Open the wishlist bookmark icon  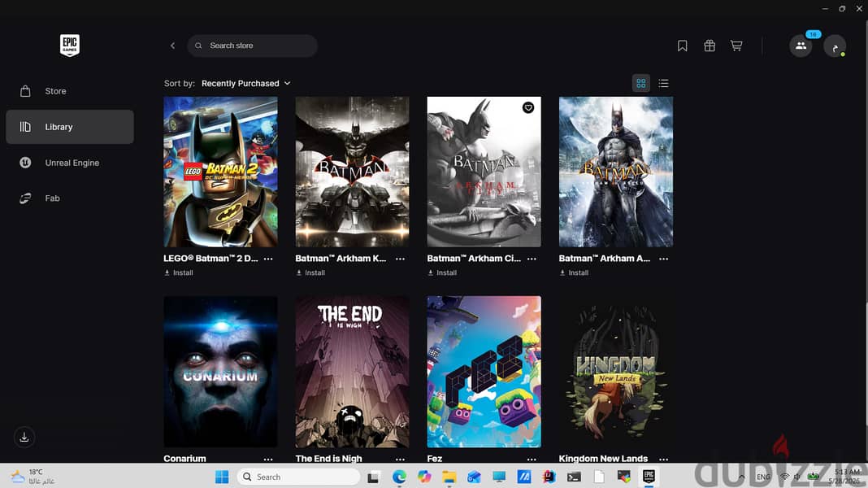682,46
